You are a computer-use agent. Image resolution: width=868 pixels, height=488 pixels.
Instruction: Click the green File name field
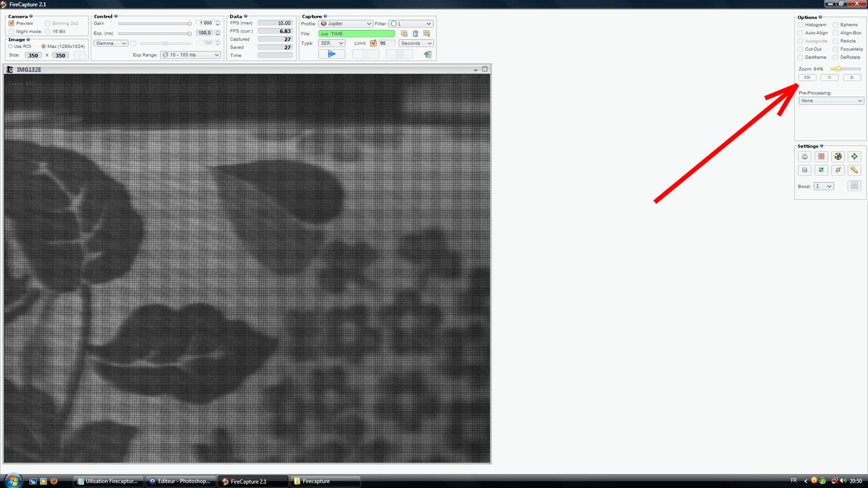pos(356,34)
